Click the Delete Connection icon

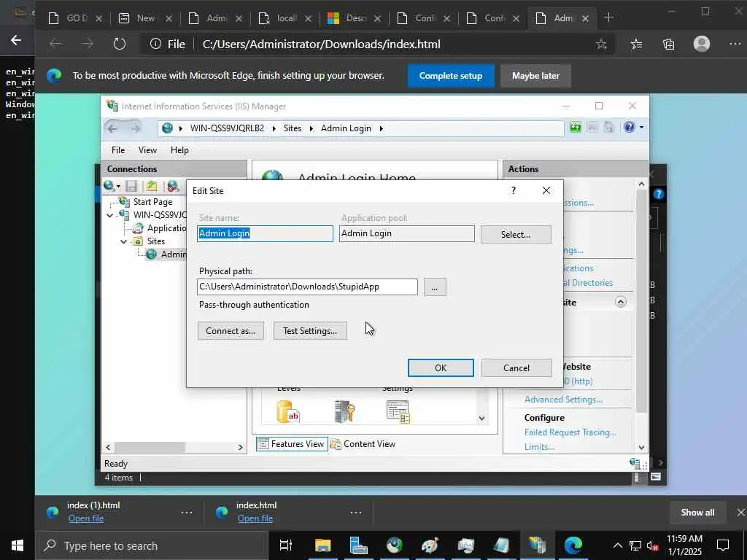[x=173, y=186]
